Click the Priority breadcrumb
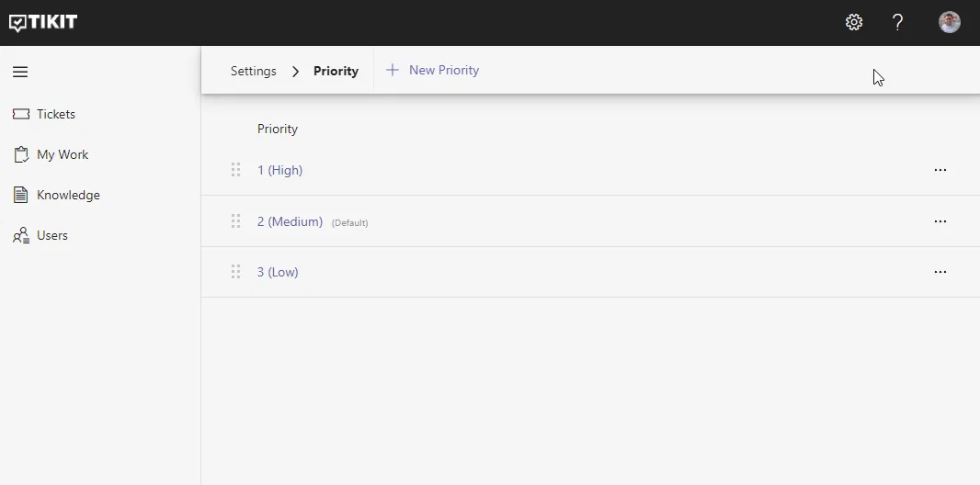980x485 pixels. pyautogui.click(x=336, y=71)
